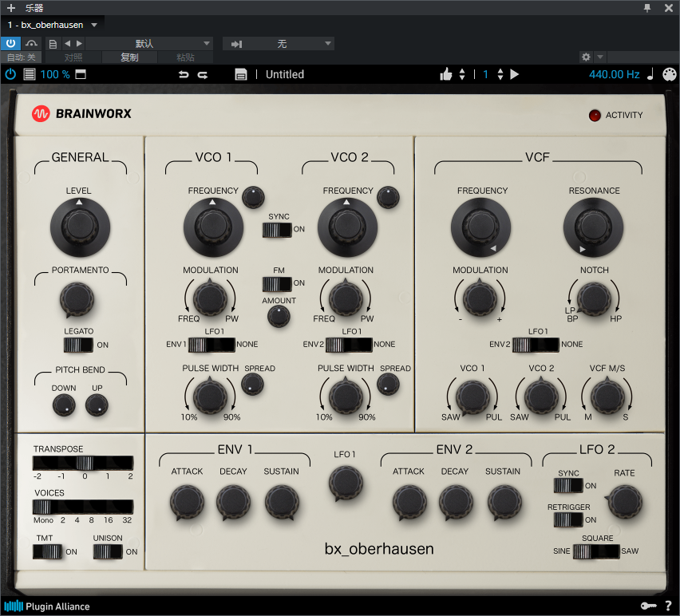
Task: Set VCO 1 modulation source switch
Action: (212, 345)
